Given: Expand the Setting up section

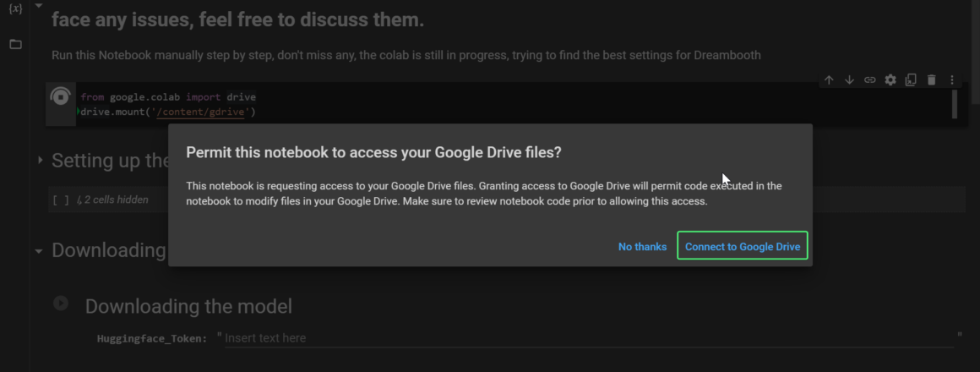Looking at the screenshot, I should point(40,160).
